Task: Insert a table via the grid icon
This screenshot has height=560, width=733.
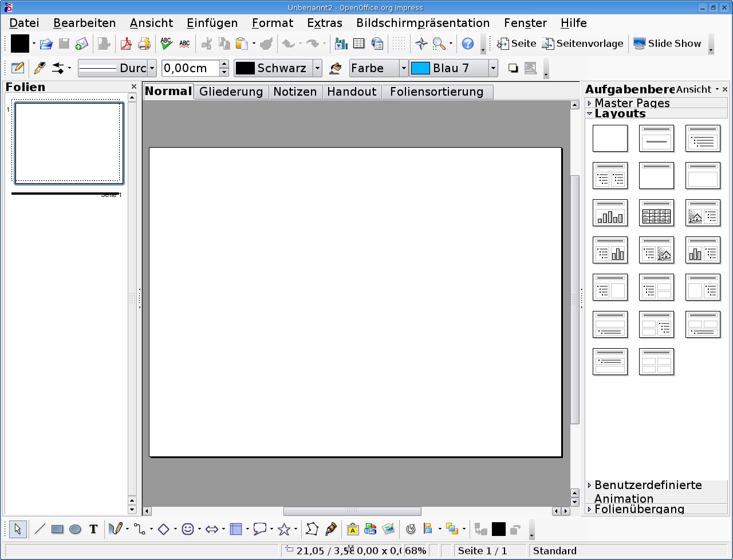Action: pos(359,44)
